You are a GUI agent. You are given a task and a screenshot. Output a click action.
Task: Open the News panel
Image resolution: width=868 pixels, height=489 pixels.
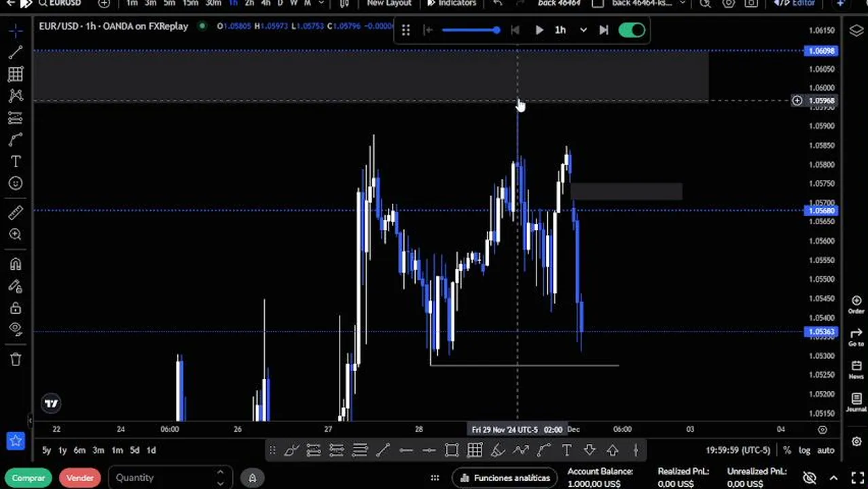[856, 370]
